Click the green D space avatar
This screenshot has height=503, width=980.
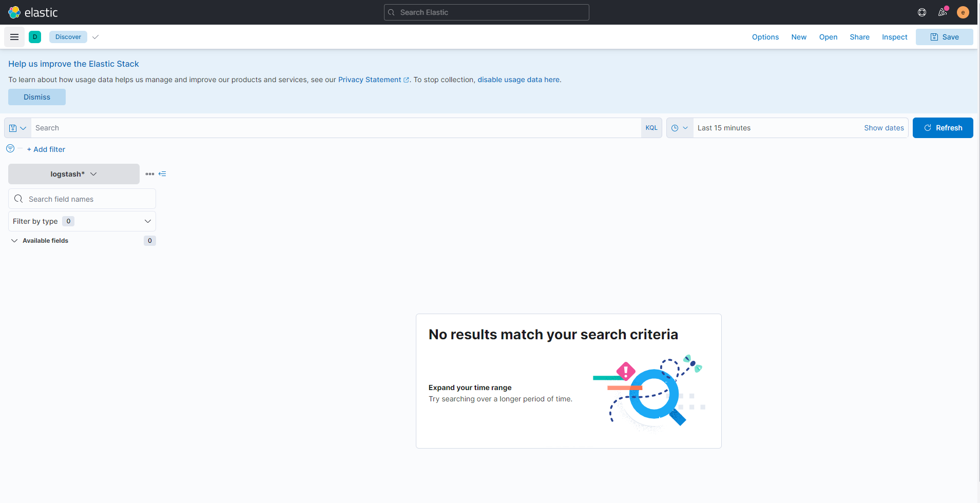click(35, 37)
